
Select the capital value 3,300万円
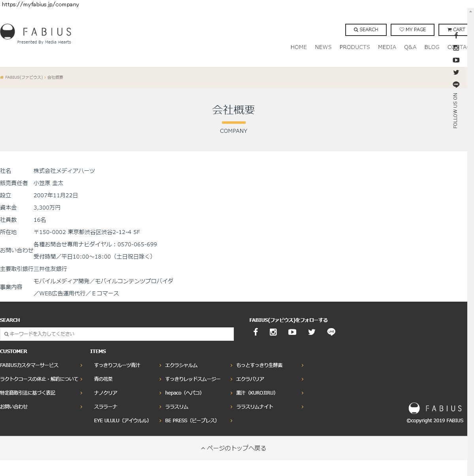tap(47, 208)
